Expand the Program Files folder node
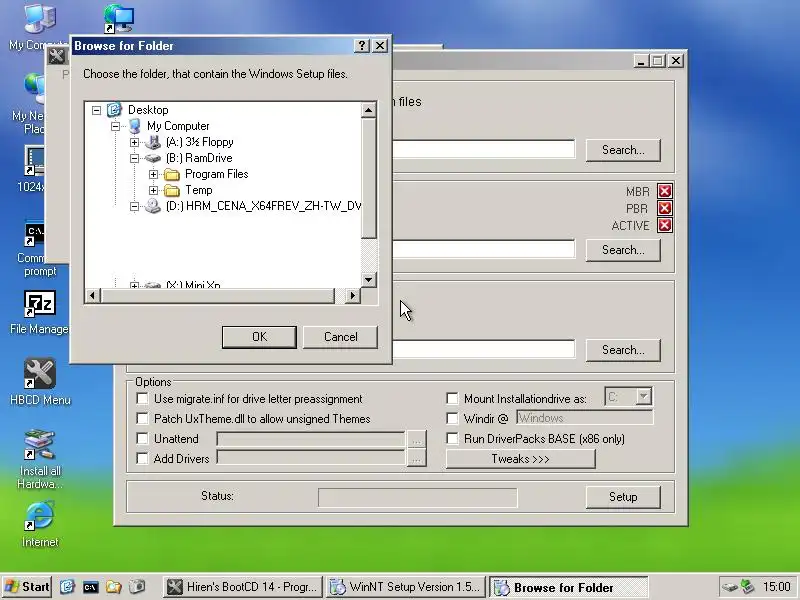Image resolution: width=800 pixels, height=600 pixels. click(x=153, y=174)
